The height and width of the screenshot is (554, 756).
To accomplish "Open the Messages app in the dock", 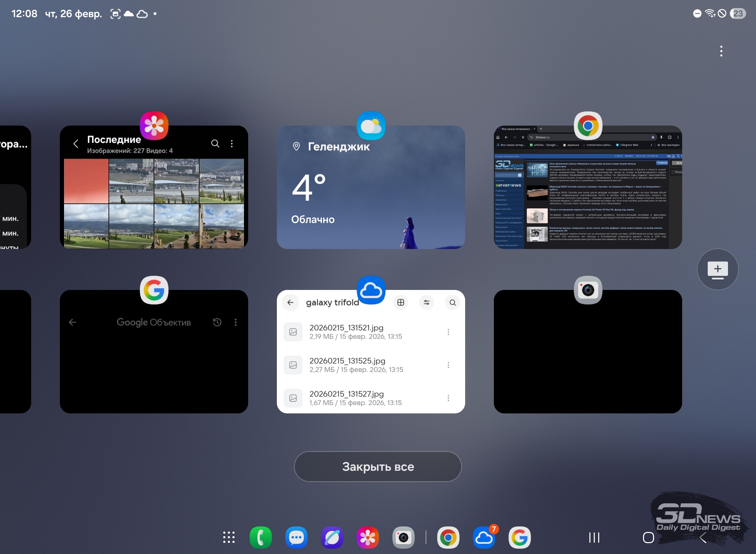I will [296, 537].
